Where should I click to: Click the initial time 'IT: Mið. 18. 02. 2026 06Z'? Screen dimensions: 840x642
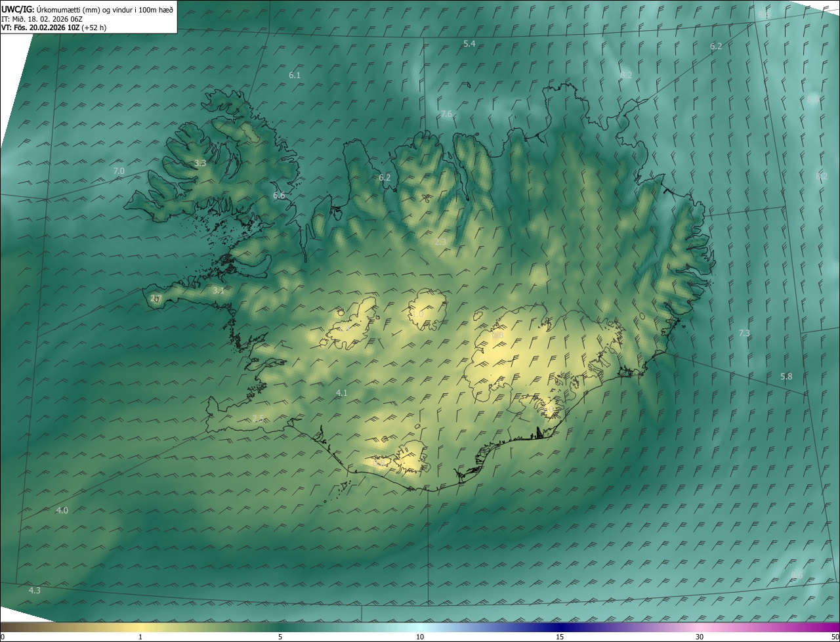tap(42, 18)
